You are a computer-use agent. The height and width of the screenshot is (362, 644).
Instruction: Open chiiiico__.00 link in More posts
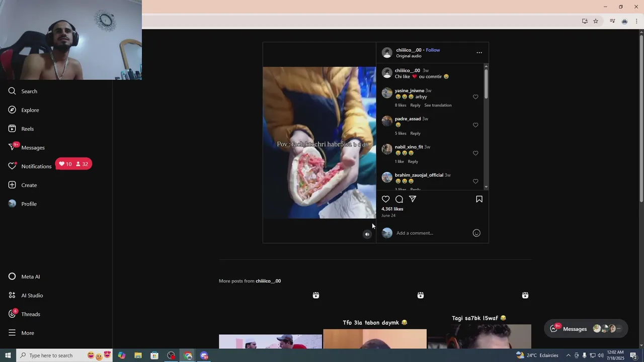[x=268, y=281]
